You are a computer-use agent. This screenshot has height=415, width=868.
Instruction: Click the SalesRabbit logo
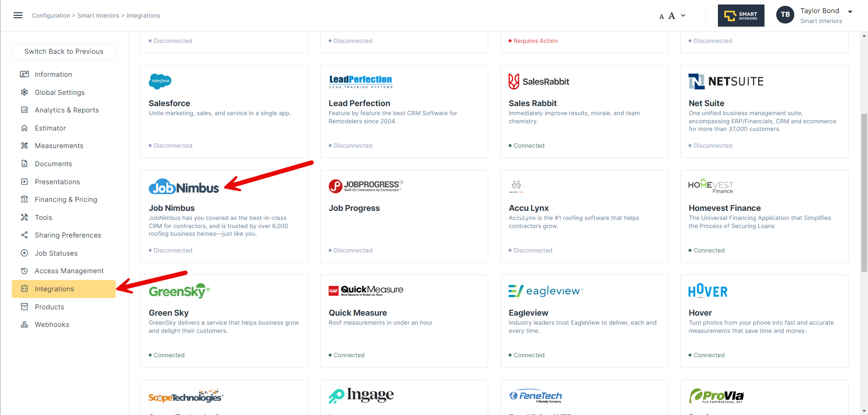539,81
